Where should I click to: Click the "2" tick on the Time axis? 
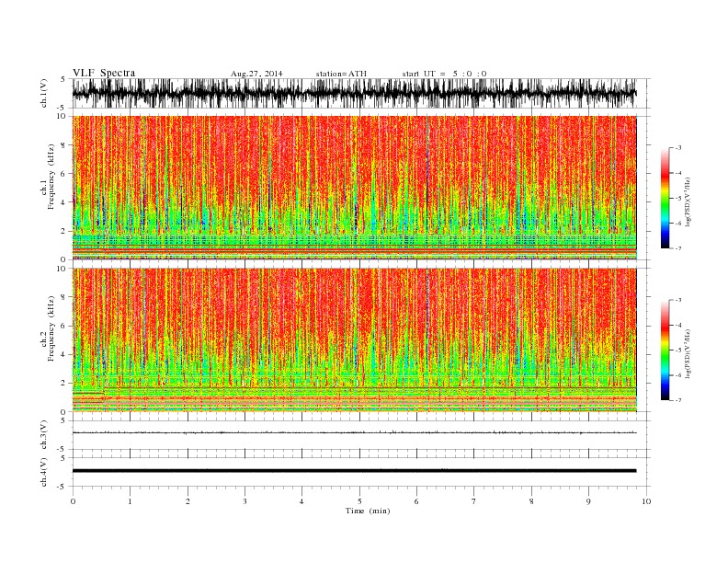pos(188,501)
